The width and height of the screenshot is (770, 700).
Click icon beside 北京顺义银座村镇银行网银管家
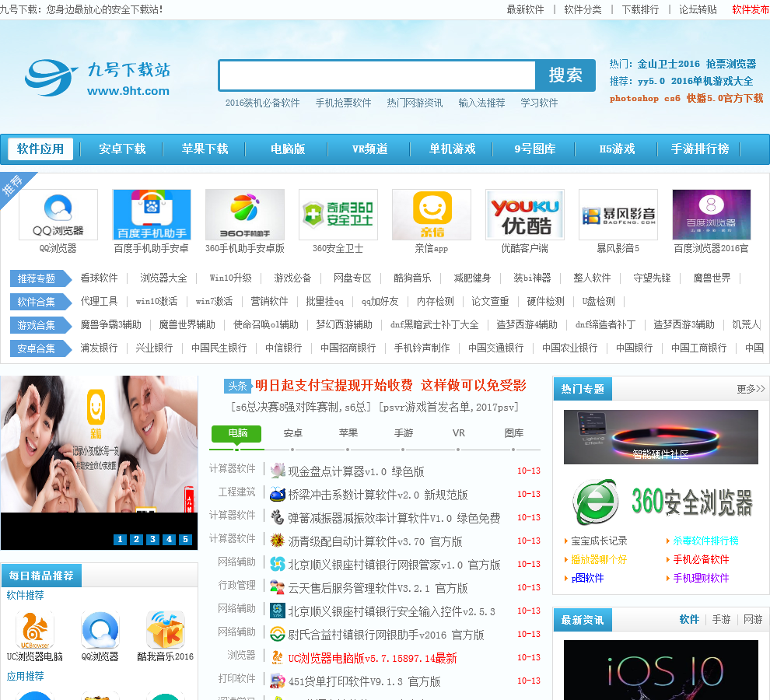point(278,564)
